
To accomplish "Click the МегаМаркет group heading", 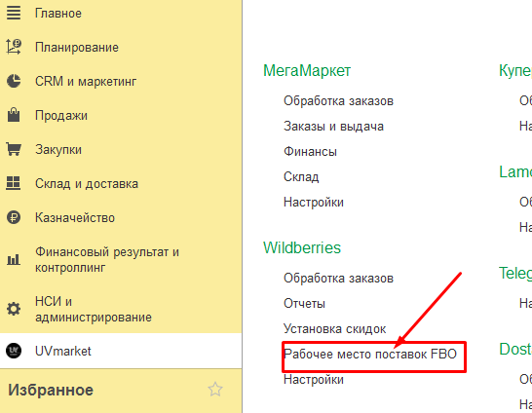I will click(x=307, y=70).
